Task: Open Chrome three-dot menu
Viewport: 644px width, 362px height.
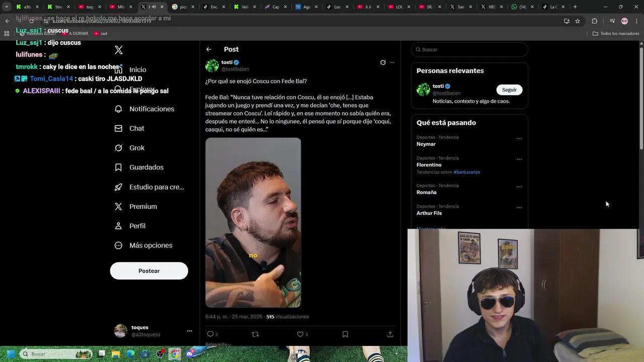Action: point(636,21)
